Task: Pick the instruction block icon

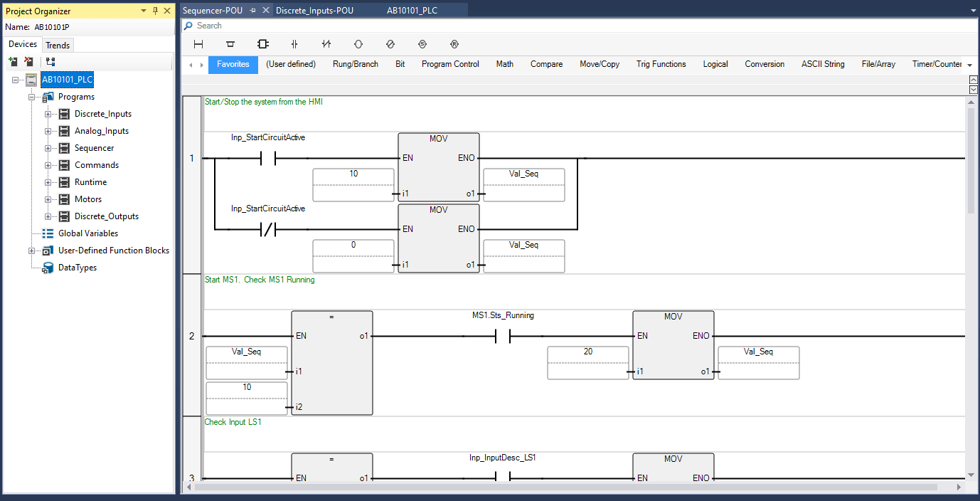Action: point(262,44)
